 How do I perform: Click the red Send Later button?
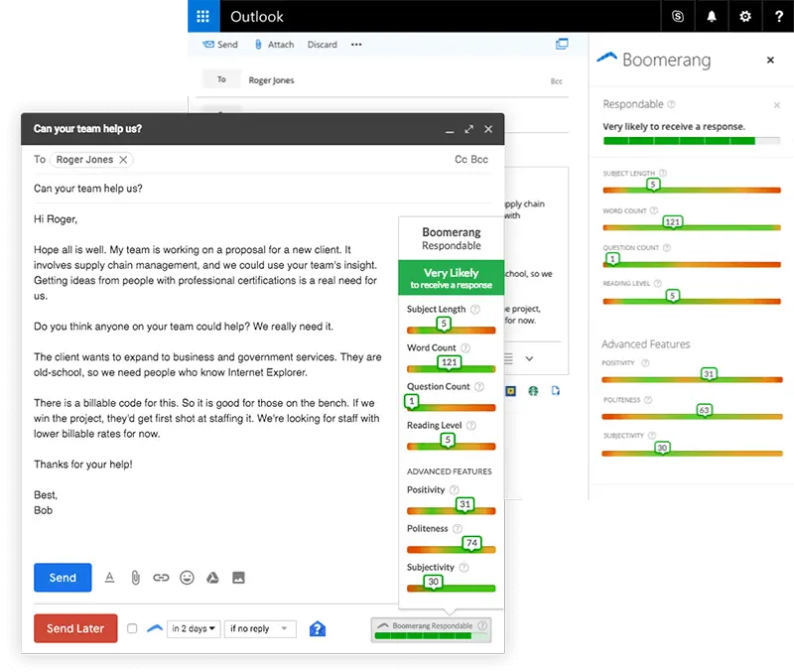75,628
